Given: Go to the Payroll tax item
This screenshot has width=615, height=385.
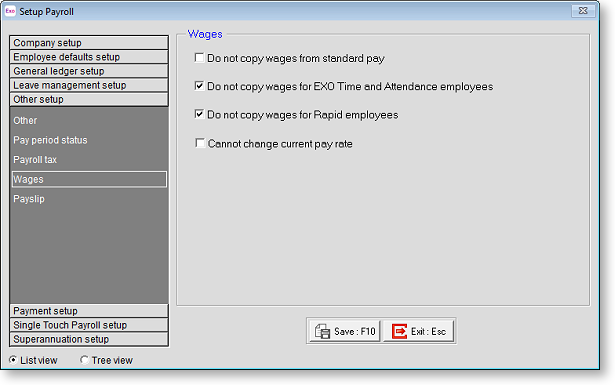Looking at the screenshot, I should coord(35,160).
